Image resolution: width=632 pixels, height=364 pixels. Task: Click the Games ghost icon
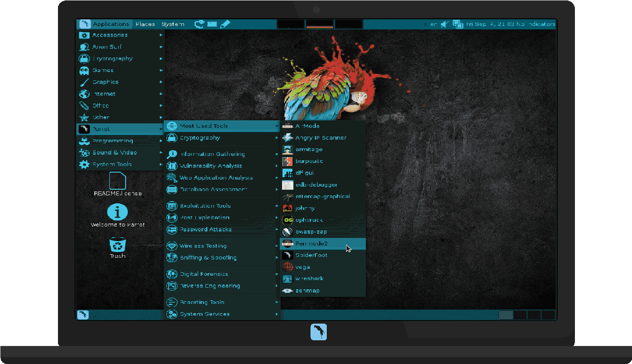coord(84,70)
